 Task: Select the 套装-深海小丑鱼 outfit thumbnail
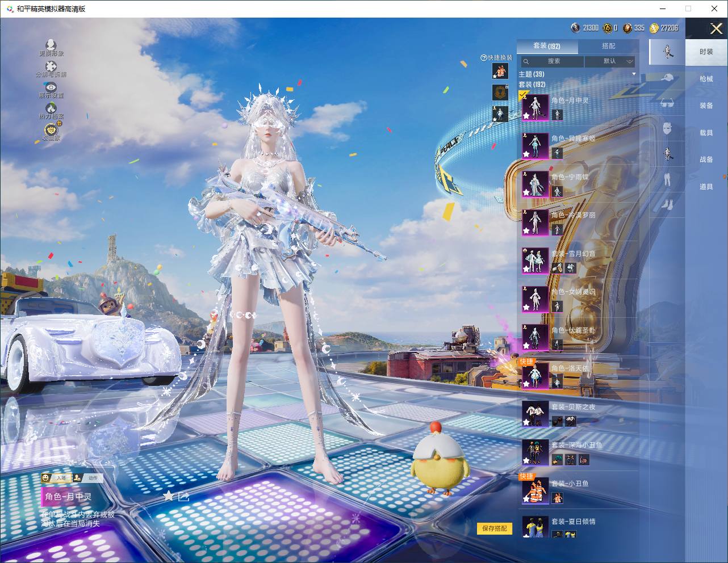(535, 452)
